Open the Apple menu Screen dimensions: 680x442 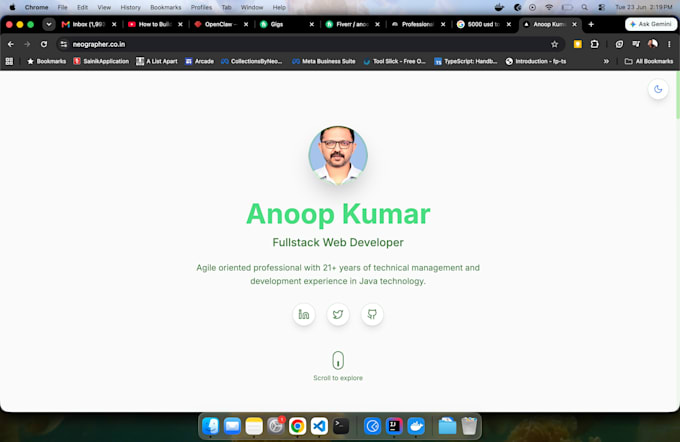pyautogui.click(x=12, y=7)
